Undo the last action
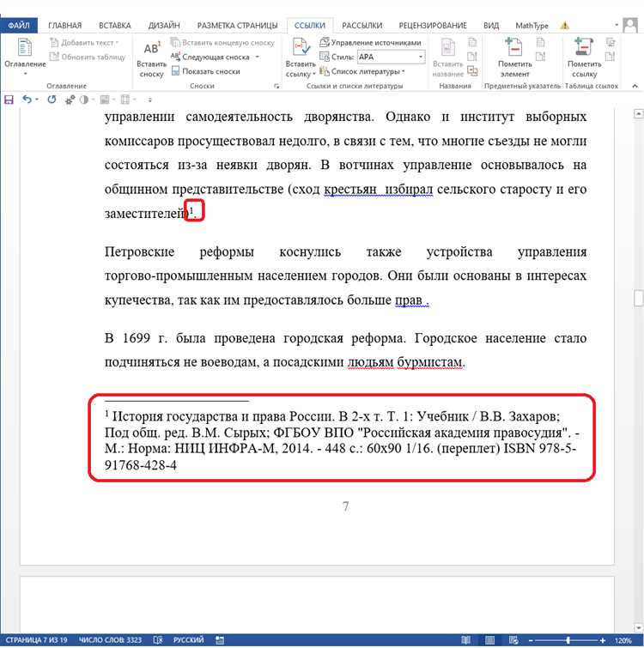The image size is (644, 648). (x=27, y=100)
